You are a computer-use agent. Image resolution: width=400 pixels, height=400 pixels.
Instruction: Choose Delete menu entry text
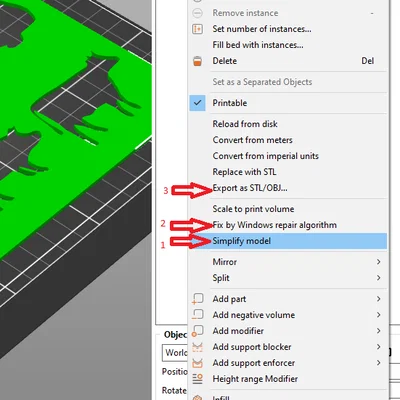pyautogui.click(x=225, y=61)
